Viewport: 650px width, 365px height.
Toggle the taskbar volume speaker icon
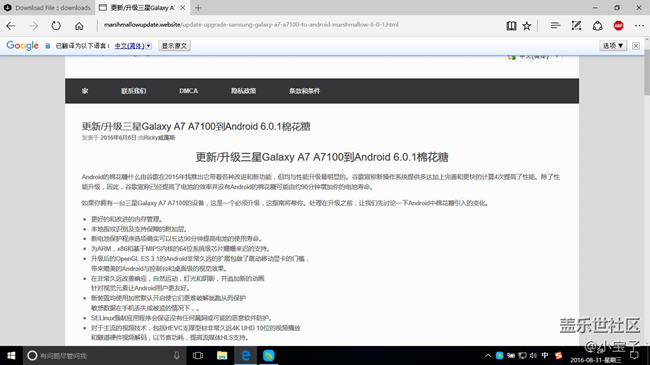tap(533, 355)
